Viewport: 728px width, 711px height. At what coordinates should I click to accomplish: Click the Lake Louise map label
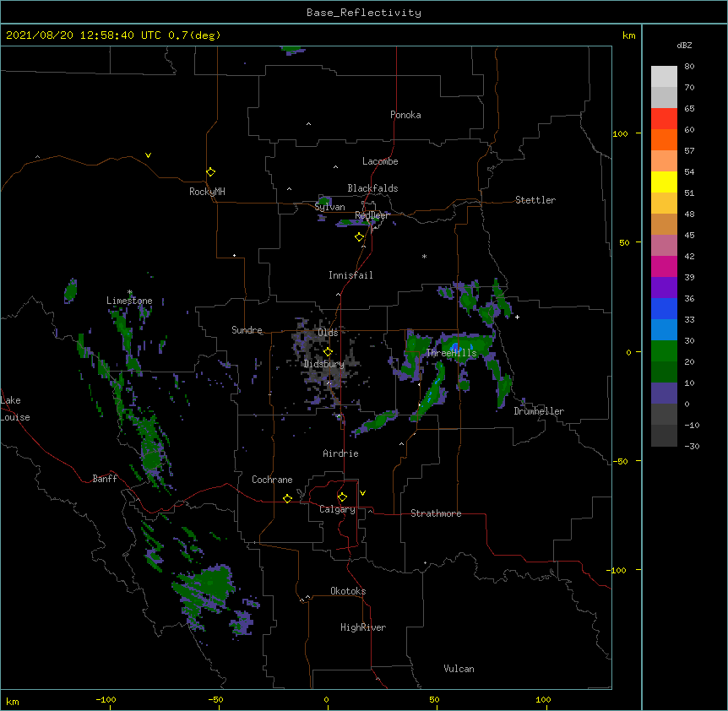[x=15, y=409]
